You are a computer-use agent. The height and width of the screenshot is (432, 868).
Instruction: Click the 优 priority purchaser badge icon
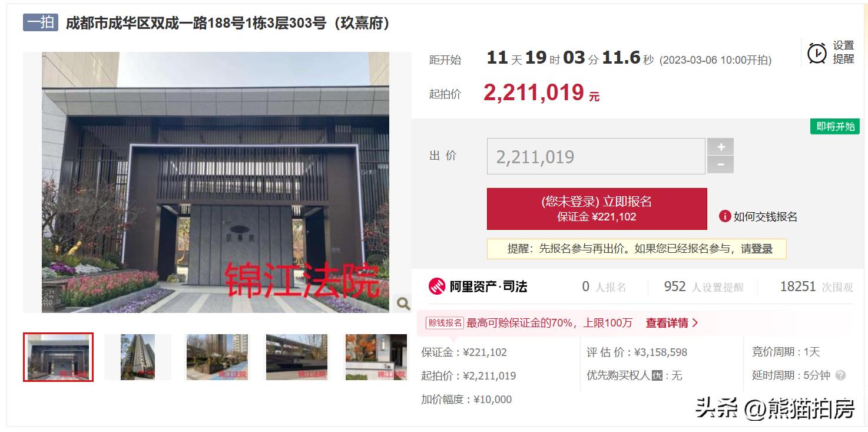(x=657, y=375)
